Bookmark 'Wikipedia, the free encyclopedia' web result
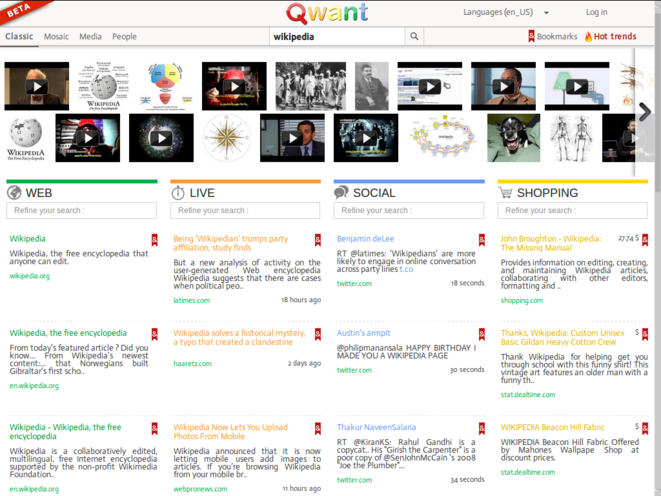This screenshot has height=496, width=661. tap(155, 334)
